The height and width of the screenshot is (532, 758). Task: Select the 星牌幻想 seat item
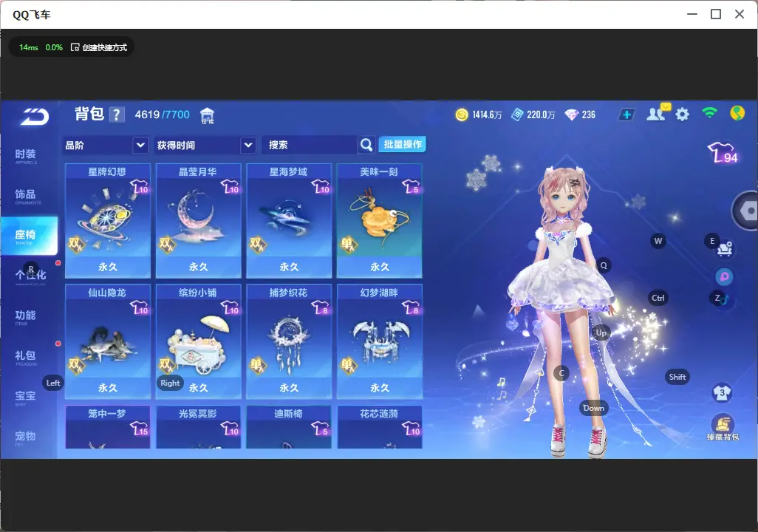pyautogui.click(x=108, y=220)
